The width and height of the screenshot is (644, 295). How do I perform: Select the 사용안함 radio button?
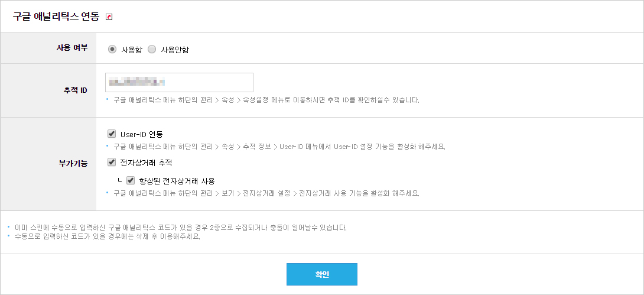(x=152, y=49)
